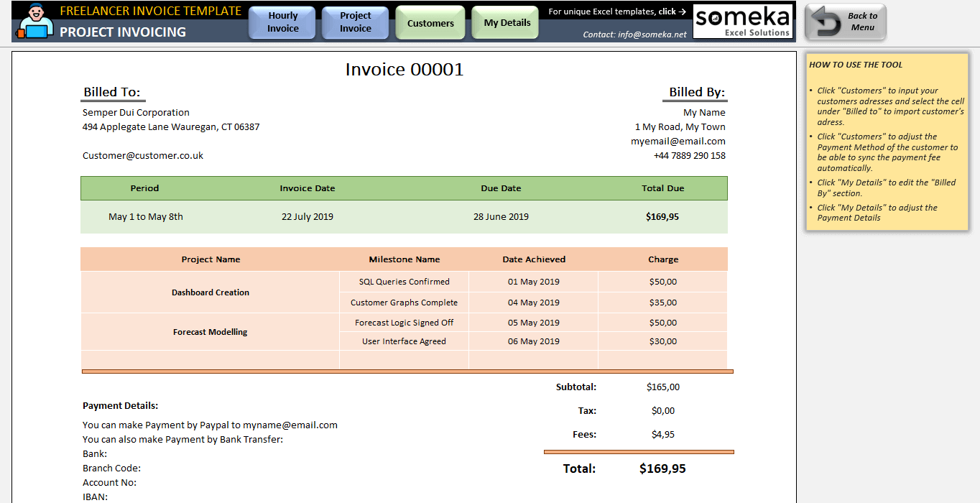Click the 'Charge' column header
Viewport: 980px width, 503px height.
click(x=663, y=259)
